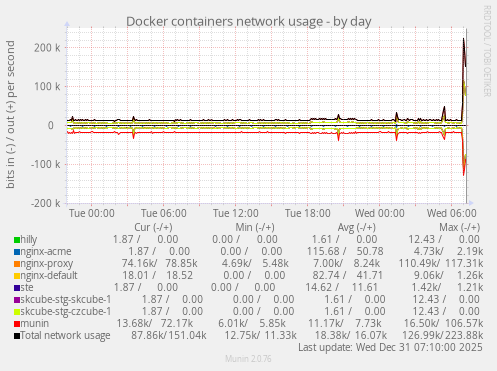497x371 pixels.
Task: Click Total minimum value 12.75k/ 11.33k
Action: pos(260,335)
